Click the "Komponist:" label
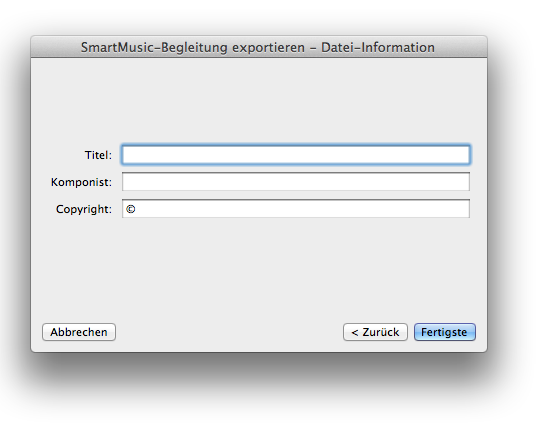Screen dimensions: 548x424 81,182
